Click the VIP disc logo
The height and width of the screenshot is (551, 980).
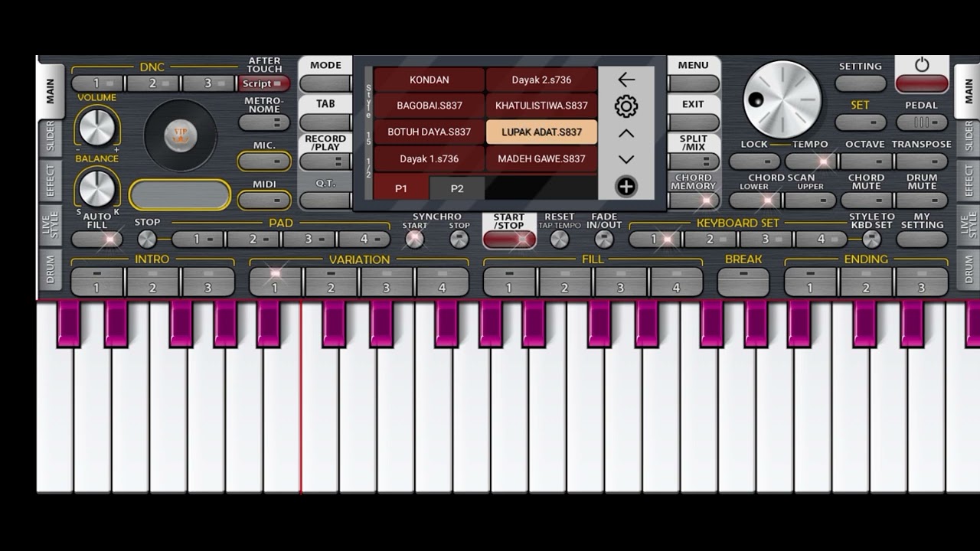(181, 135)
